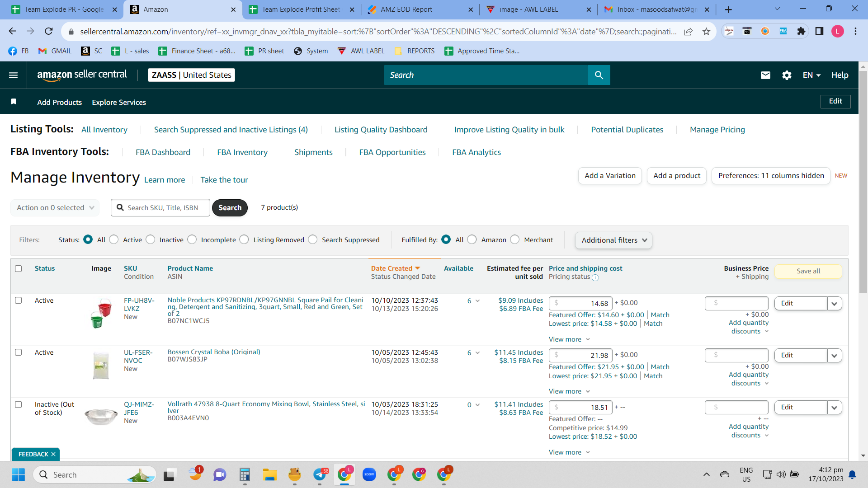Screen dimensions: 868x488
Task: Tick the select-all checkbox in table header
Action: tap(19, 268)
